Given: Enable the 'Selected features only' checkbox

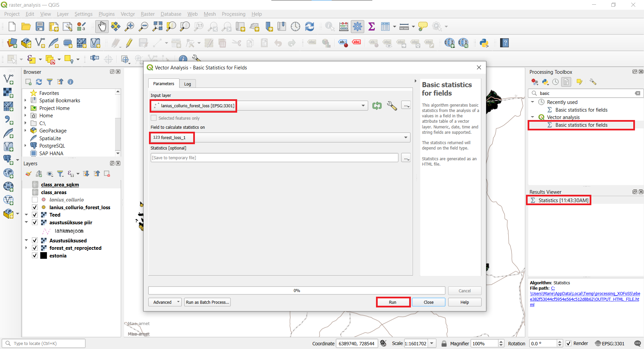Looking at the screenshot, I should click(x=154, y=118).
